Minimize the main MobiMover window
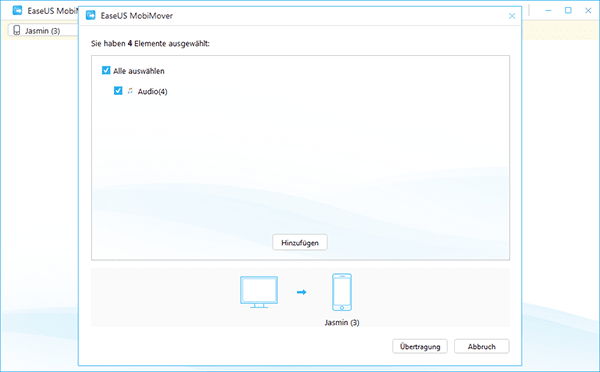Viewport: 600px width, 372px height. 548,10
